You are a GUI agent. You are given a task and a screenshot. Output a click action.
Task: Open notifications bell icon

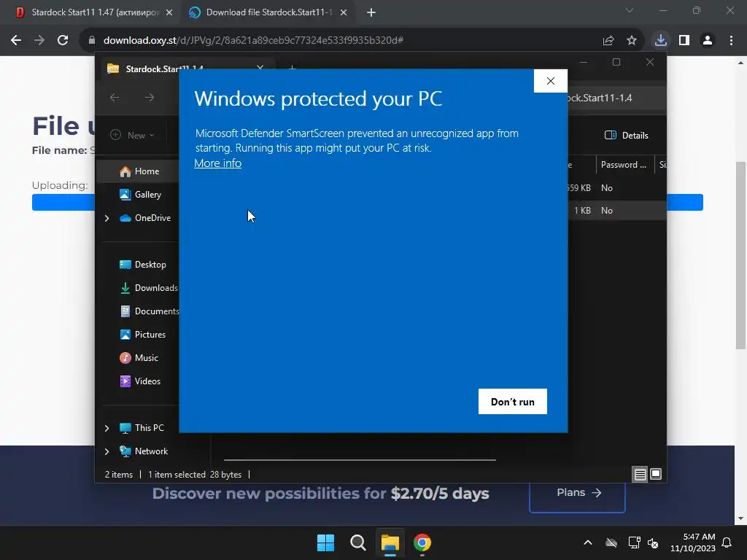pyautogui.click(x=727, y=542)
